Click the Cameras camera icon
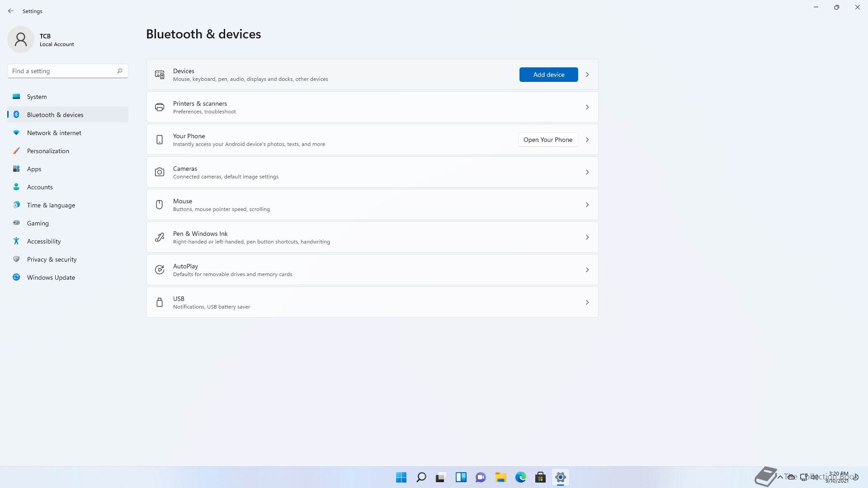The width and height of the screenshot is (868, 488). tap(160, 172)
